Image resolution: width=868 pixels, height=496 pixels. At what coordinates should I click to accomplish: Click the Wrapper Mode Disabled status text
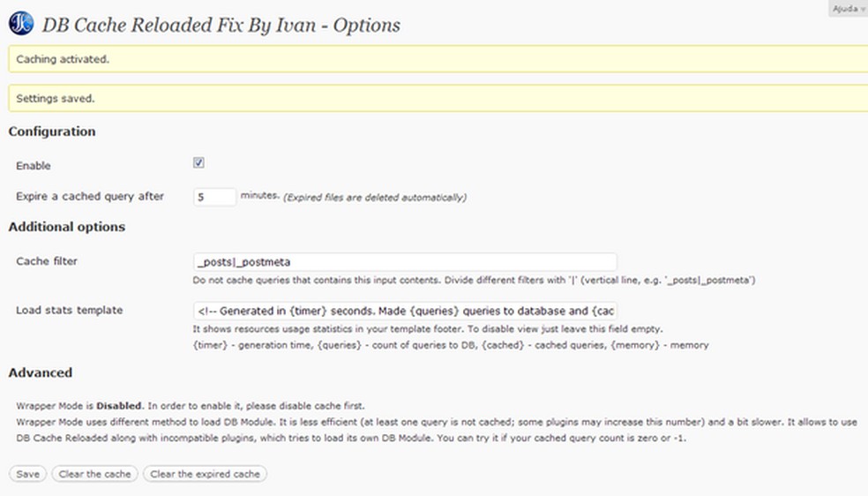point(118,406)
